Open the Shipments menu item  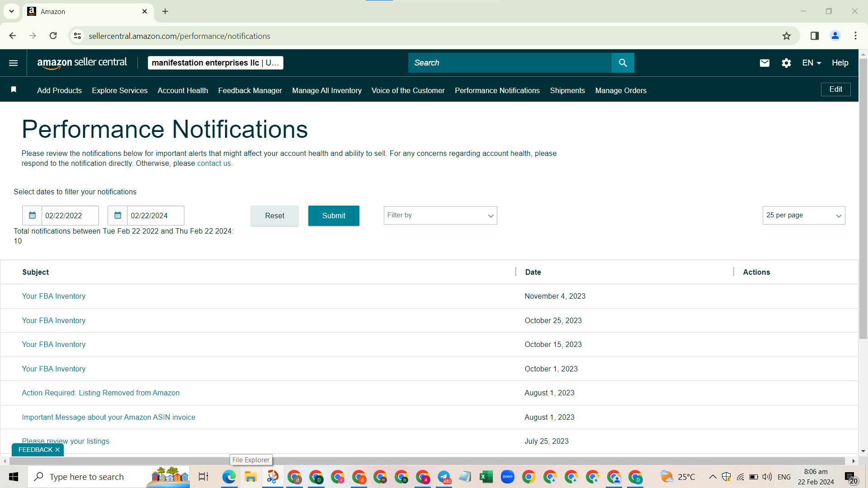pyautogui.click(x=567, y=90)
